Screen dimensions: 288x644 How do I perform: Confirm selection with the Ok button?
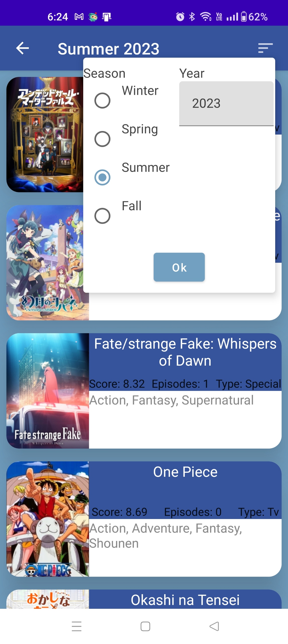(179, 267)
